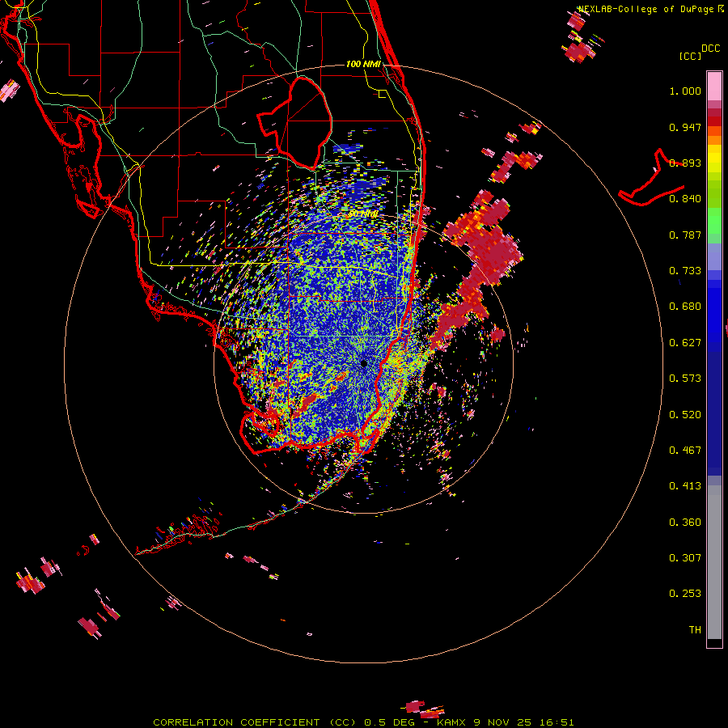
Task: Click the NEXLAB-College of DuPage header text
Action: 645,9
